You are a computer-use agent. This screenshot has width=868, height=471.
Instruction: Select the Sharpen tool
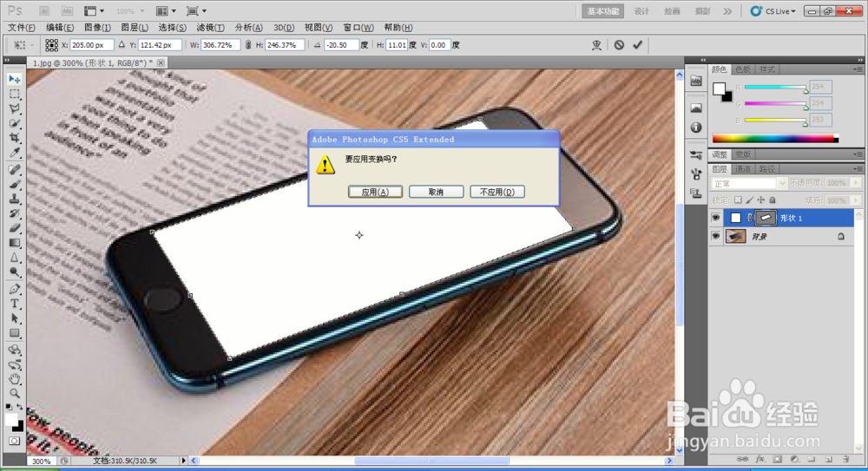pos(15,258)
